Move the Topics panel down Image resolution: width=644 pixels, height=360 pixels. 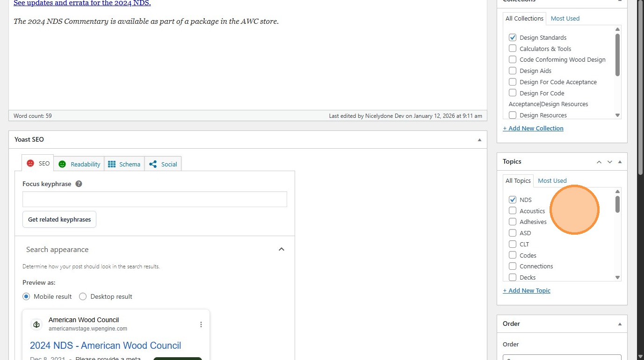coord(610,162)
